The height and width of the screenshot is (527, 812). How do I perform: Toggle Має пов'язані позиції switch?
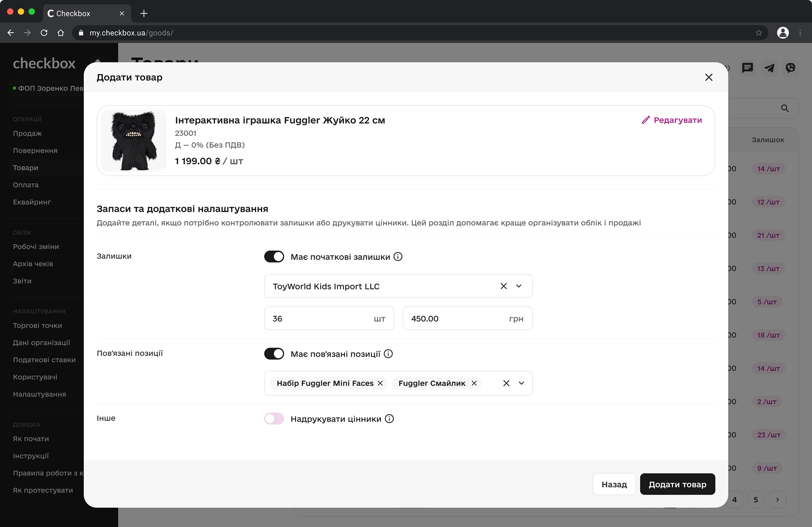click(274, 354)
